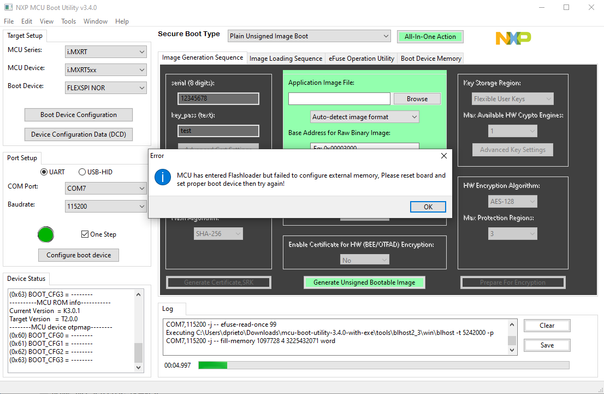604x394 pixels.
Task: Click the NXP MCU Boot Utility title icon
Action: 8,7
